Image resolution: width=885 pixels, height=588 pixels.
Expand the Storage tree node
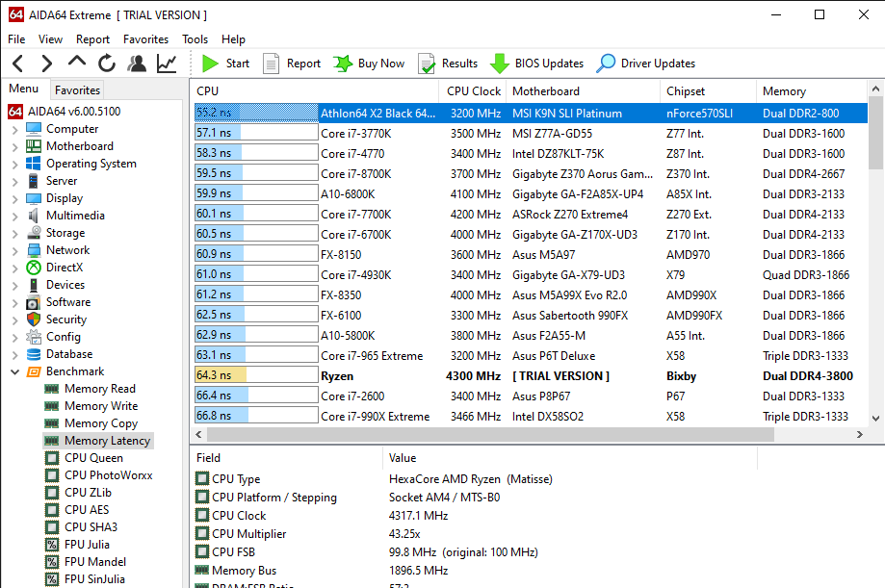[x=15, y=233]
